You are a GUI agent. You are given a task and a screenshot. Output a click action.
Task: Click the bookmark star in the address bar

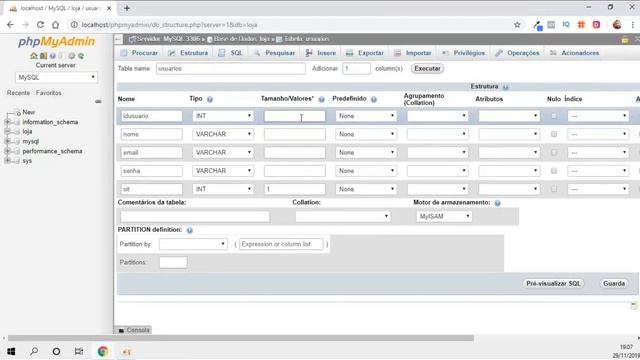click(517, 25)
